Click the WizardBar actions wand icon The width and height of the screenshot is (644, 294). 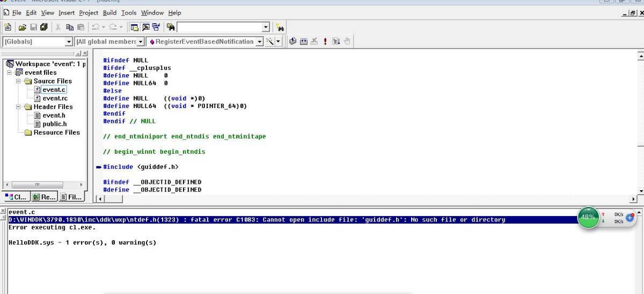tap(270, 41)
